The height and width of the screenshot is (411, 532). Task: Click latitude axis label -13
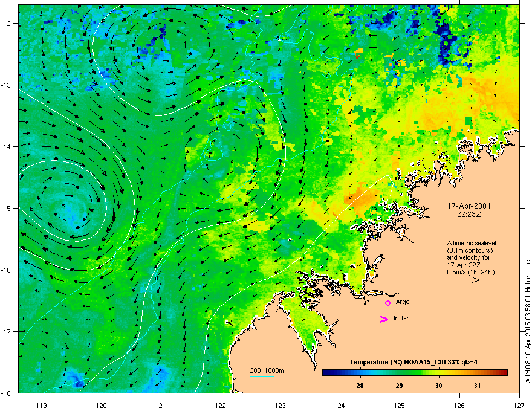pyautogui.click(x=7, y=85)
